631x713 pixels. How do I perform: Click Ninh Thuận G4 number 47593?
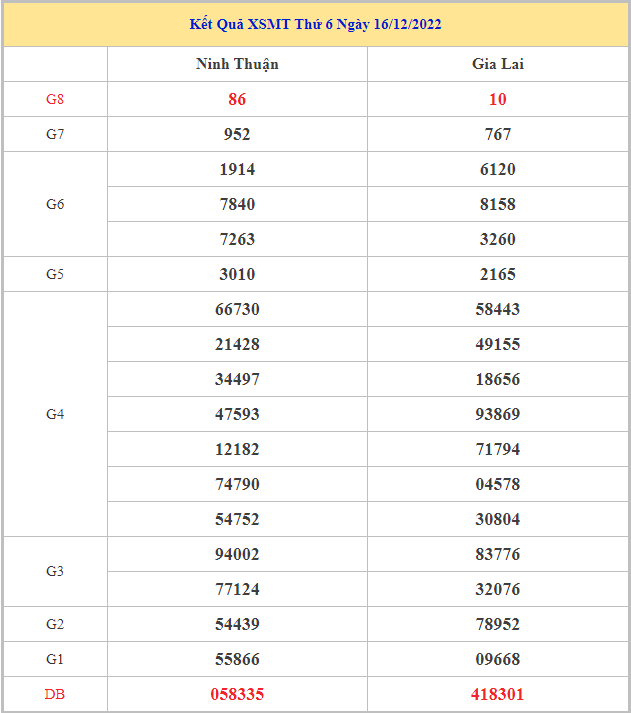click(x=237, y=414)
